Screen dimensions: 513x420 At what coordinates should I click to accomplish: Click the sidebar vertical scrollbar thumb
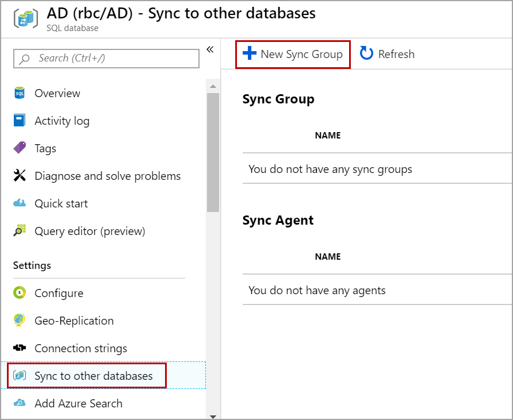213,152
